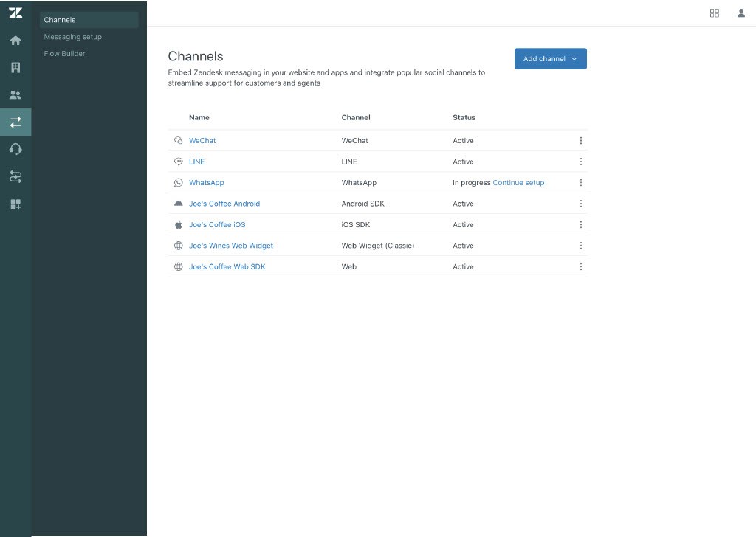Click the Channel column header
The height and width of the screenshot is (537, 756).
(356, 117)
